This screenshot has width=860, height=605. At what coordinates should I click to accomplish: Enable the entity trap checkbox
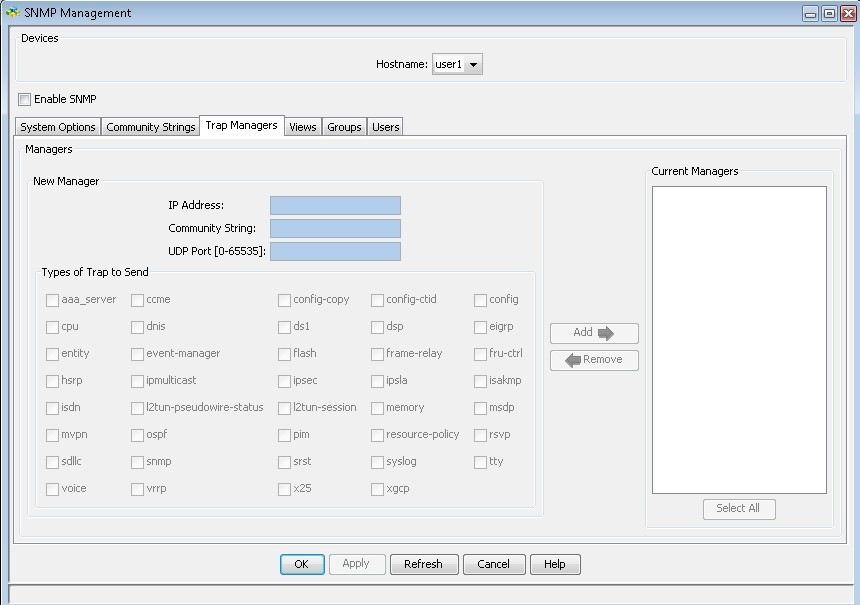(52, 354)
